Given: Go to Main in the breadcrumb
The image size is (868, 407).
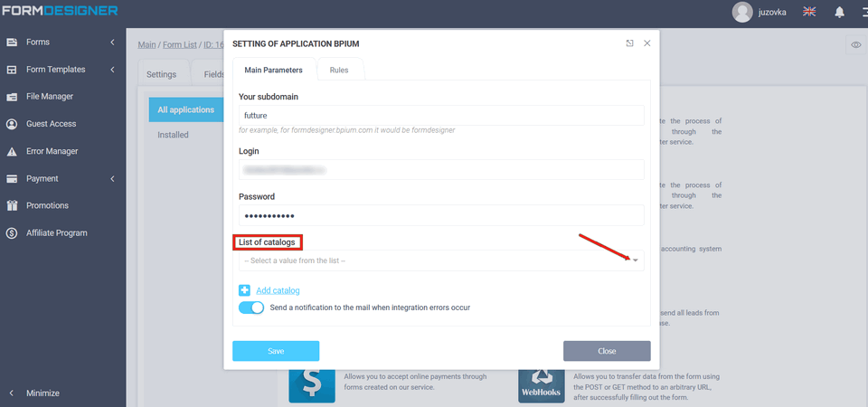Looking at the screenshot, I should click(146, 45).
